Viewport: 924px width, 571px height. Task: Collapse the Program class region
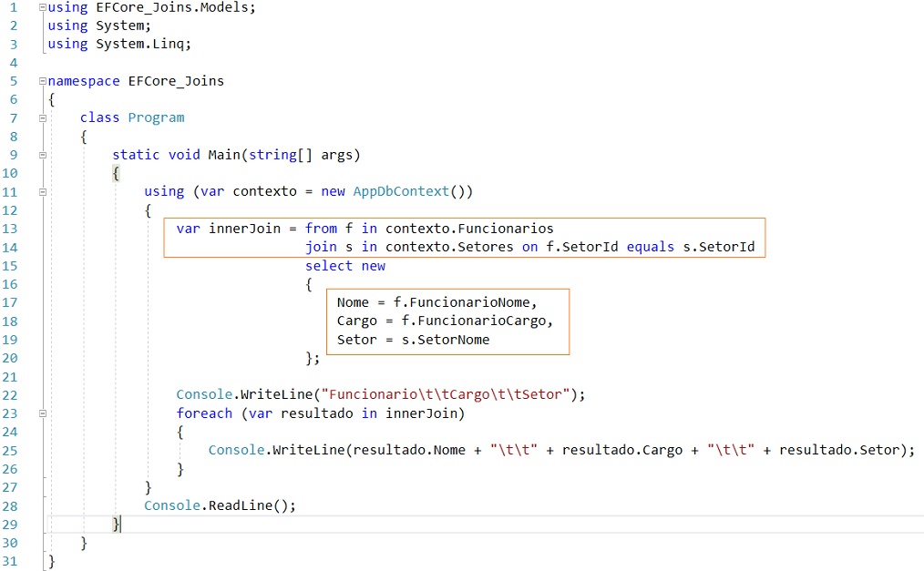(x=41, y=117)
